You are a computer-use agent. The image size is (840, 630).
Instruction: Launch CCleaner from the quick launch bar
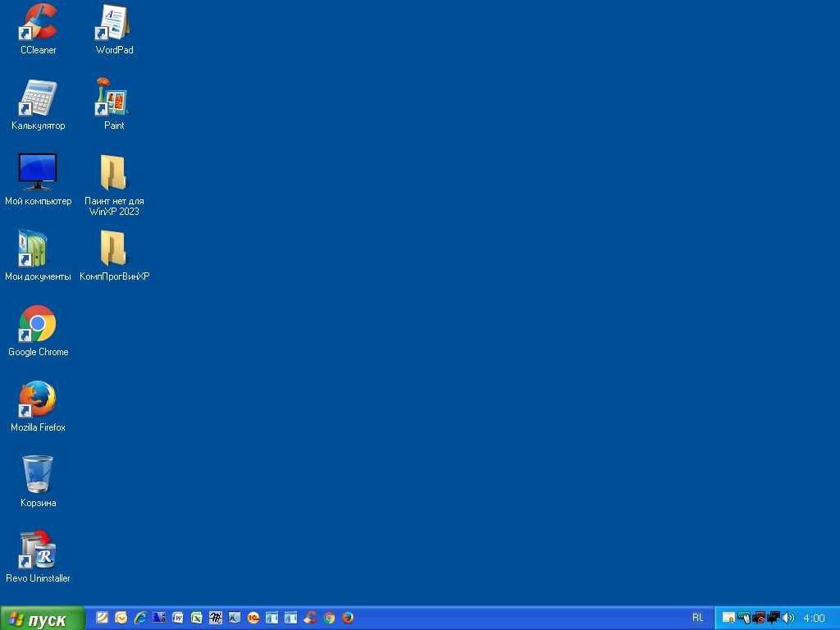point(309,618)
